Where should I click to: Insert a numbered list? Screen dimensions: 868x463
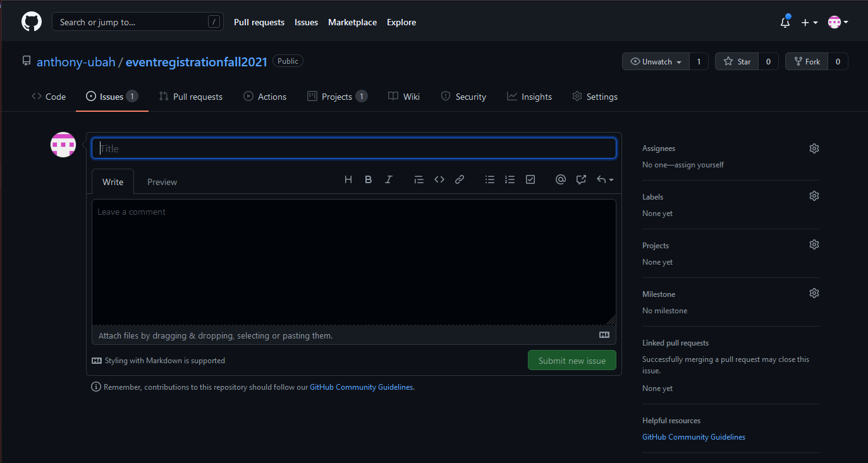(x=510, y=180)
